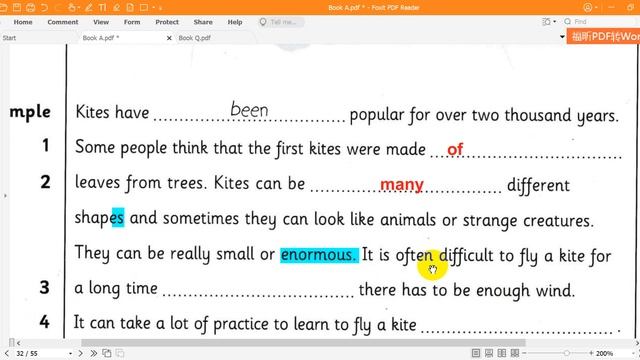The height and width of the screenshot is (360, 640).
Task: Select the Hand tool in title bar
Action: pos(72,7)
